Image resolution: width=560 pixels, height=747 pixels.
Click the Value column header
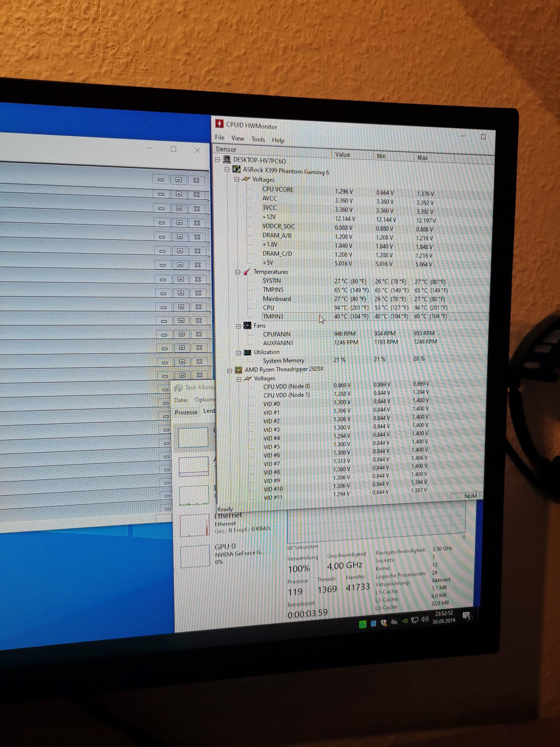tap(353, 155)
